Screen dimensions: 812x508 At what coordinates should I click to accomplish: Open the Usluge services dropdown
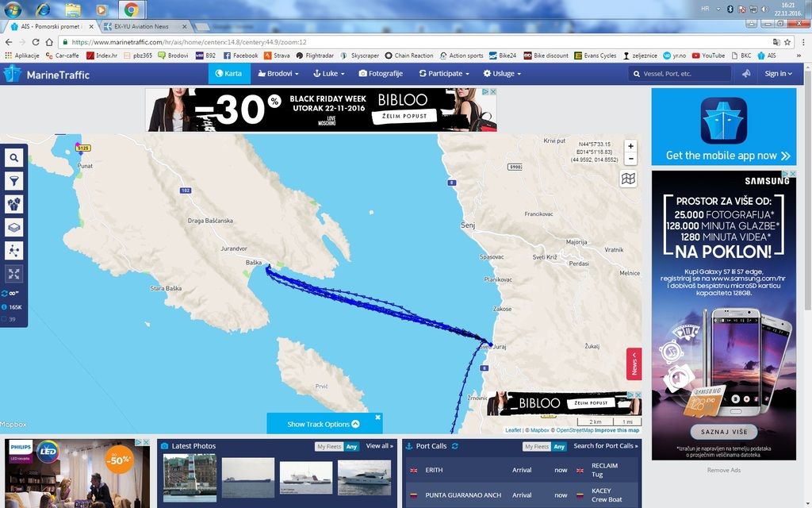click(x=502, y=74)
